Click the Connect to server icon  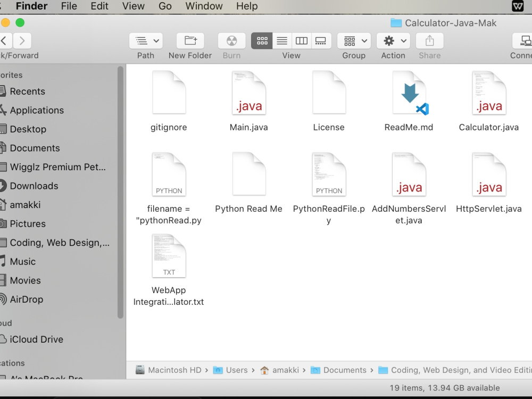point(524,41)
